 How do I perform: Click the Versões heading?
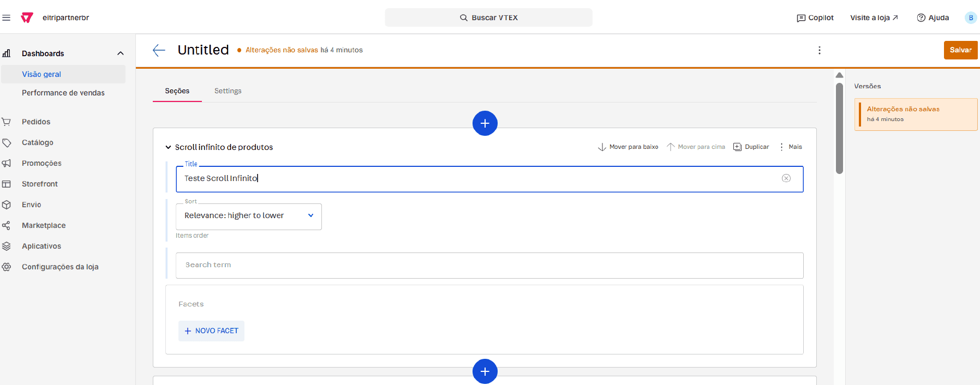(868, 86)
